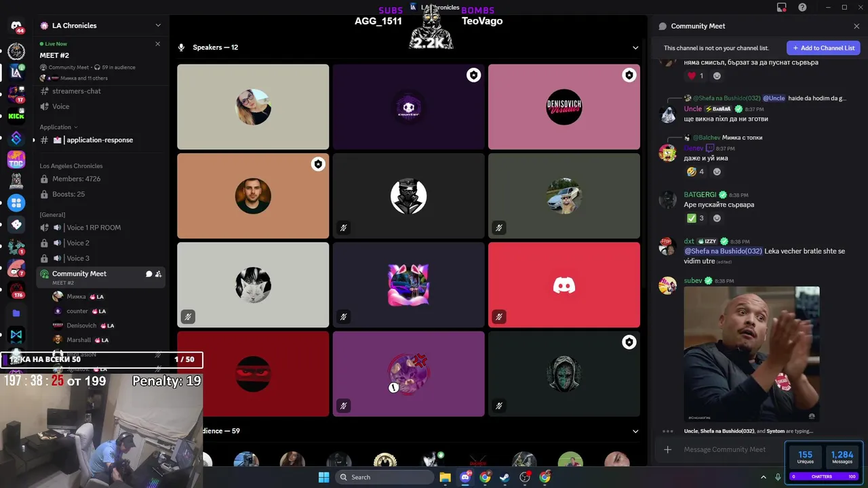Click the muted microphone icon on cat avatar tile

[x=188, y=317]
